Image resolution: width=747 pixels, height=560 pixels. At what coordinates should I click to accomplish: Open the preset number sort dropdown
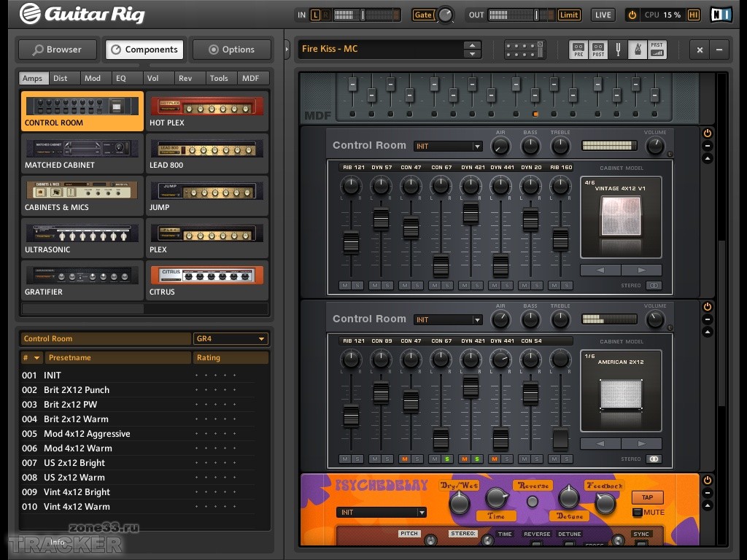tap(31, 357)
